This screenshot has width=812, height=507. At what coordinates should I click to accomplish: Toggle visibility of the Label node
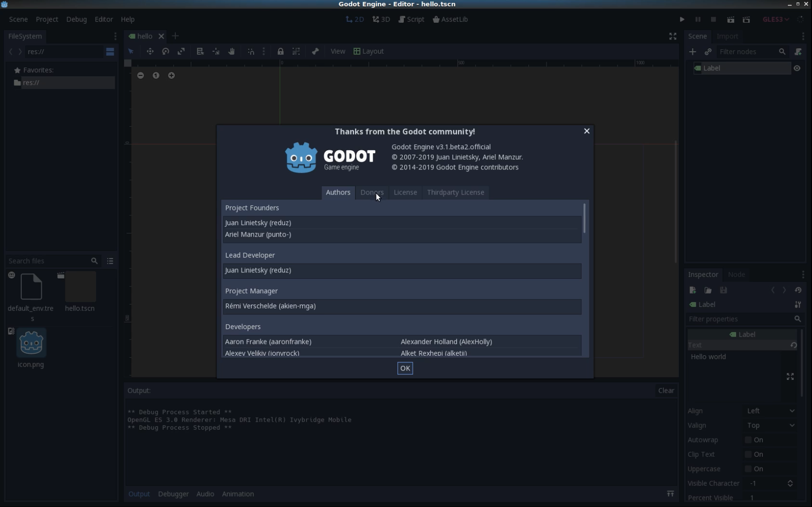tap(797, 68)
